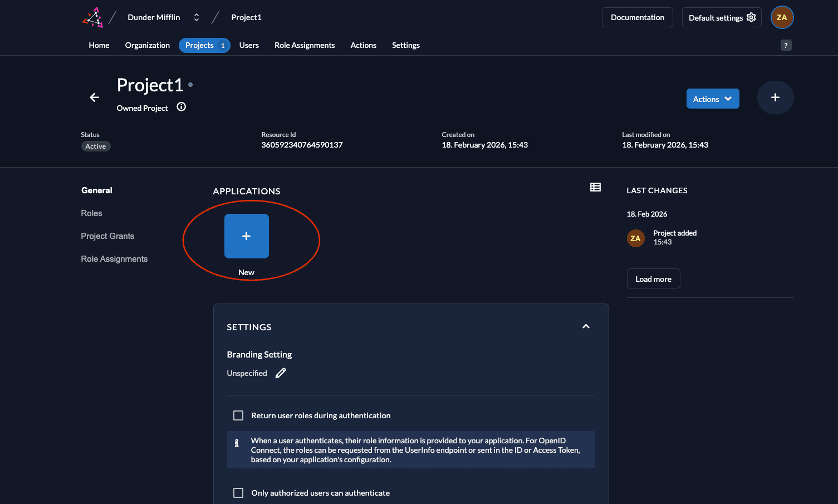Image resolution: width=838 pixels, height=504 pixels.
Task: Switch to the Role Assignments top tab
Action: [x=305, y=45]
